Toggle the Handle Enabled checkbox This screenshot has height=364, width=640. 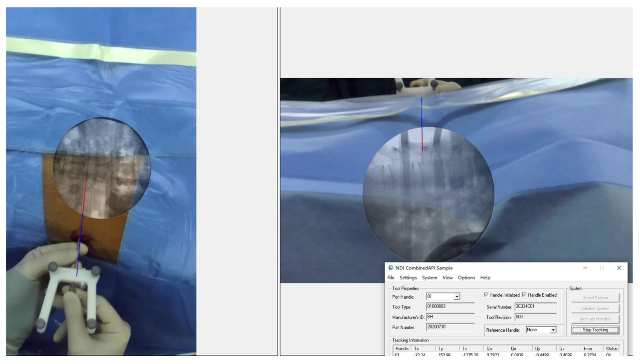tap(524, 295)
